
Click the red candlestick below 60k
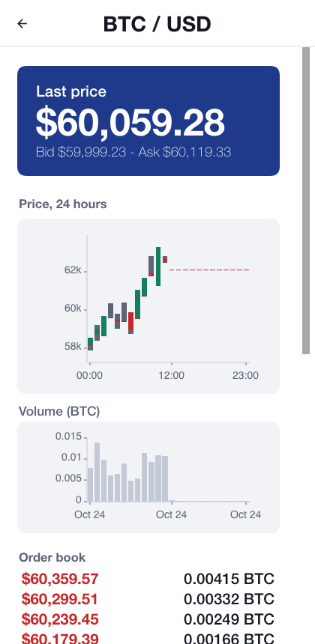pos(130,321)
